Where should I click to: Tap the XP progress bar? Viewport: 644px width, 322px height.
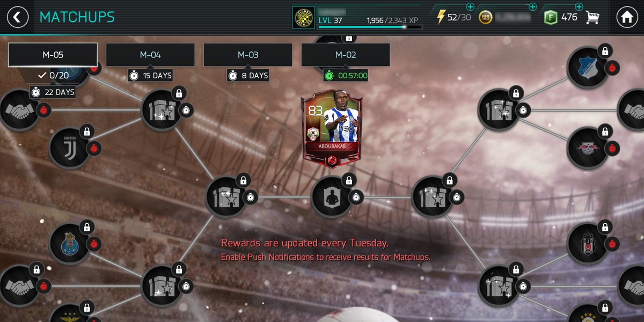[370, 27]
